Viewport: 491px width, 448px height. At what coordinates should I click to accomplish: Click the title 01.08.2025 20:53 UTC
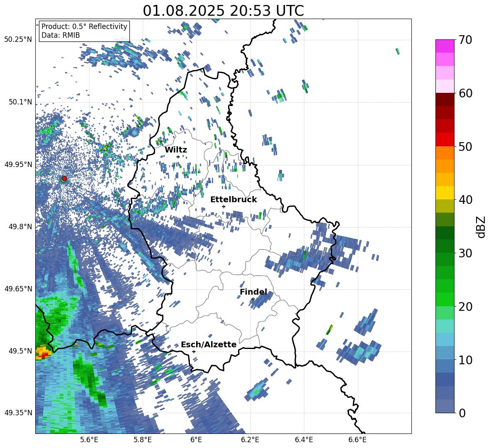pos(223,11)
